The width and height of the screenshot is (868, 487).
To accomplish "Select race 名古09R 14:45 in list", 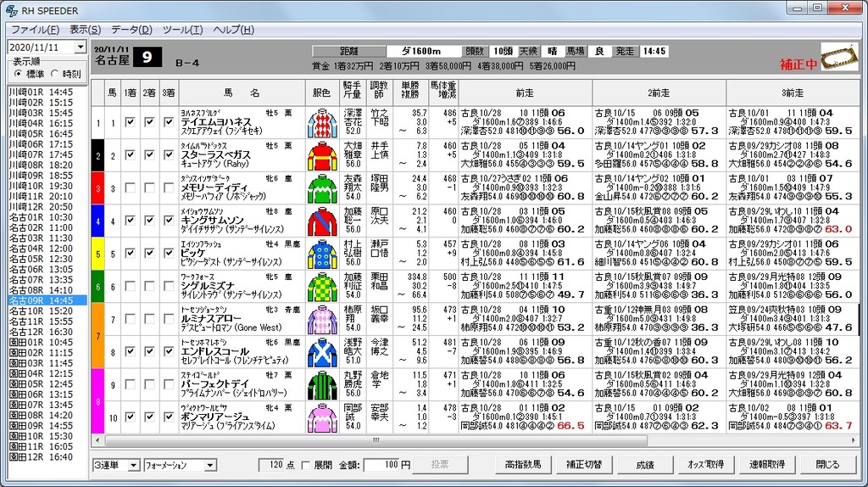I will point(47,300).
